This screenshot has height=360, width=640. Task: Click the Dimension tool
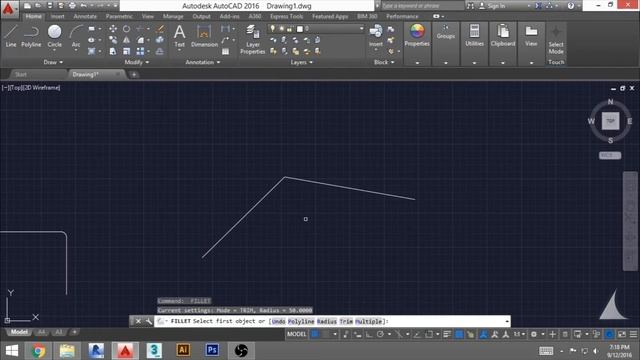click(x=204, y=36)
